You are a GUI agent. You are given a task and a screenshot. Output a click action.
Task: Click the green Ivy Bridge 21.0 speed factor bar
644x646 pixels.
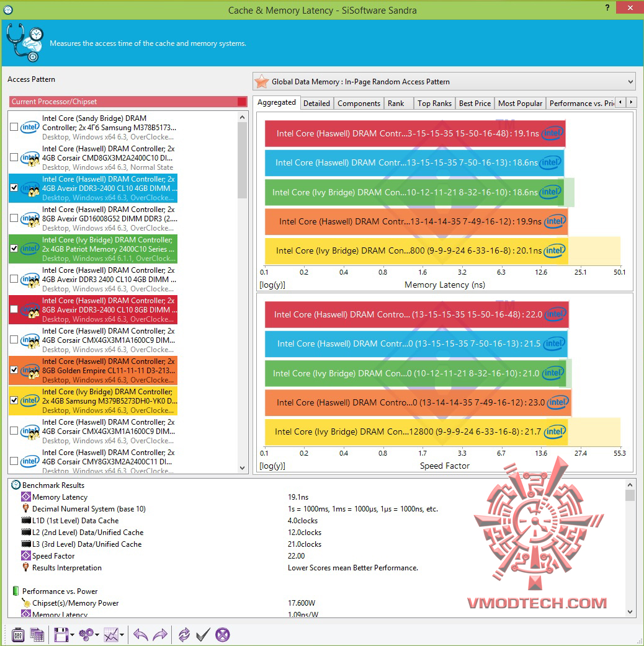[415, 373]
